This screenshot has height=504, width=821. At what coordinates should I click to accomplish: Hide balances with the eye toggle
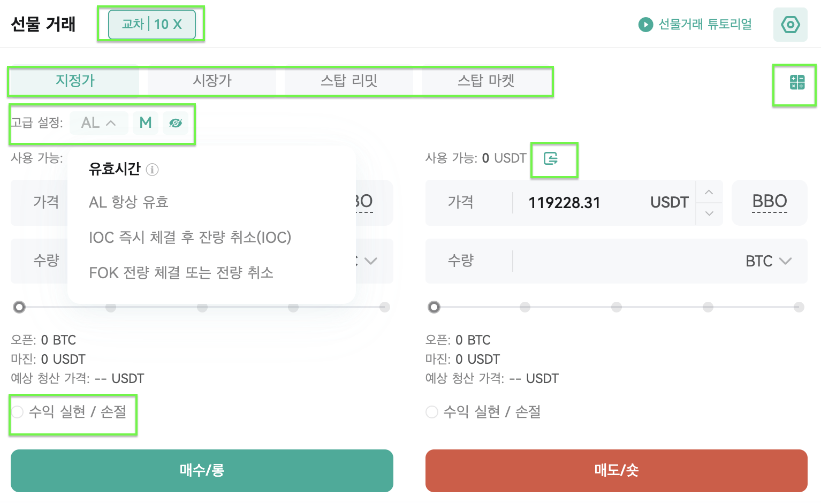[176, 123]
